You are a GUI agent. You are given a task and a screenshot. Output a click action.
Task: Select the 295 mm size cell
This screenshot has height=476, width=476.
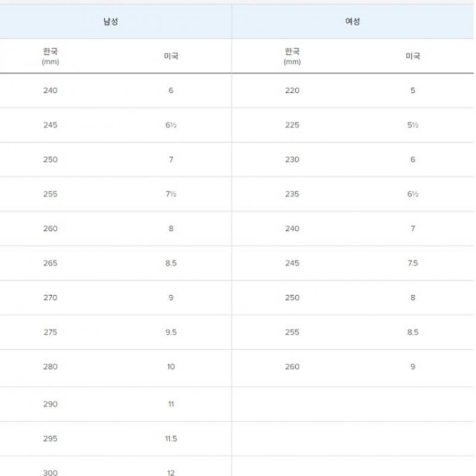(51, 439)
